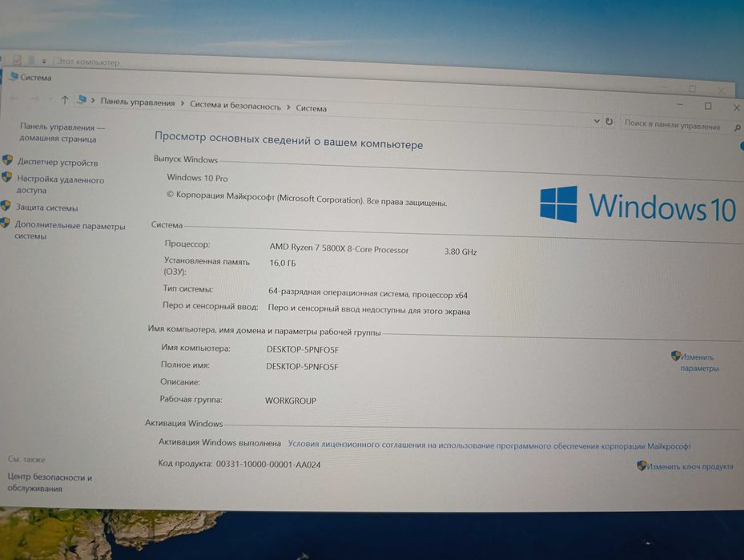Open Защита системы link
Image resolution: width=744 pixels, height=560 pixels.
46,207
